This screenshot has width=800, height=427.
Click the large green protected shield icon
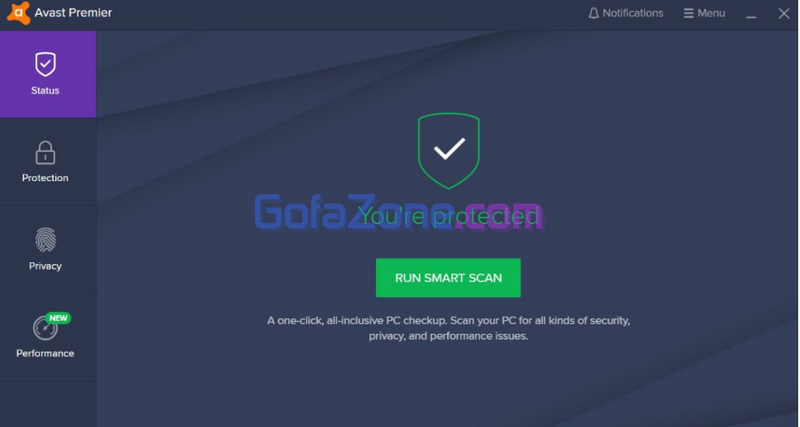[448, 151]
